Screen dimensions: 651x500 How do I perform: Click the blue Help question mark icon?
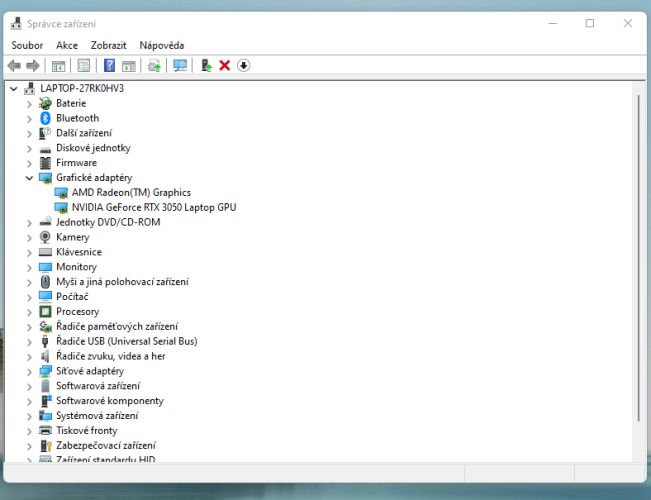click(109, 66)
